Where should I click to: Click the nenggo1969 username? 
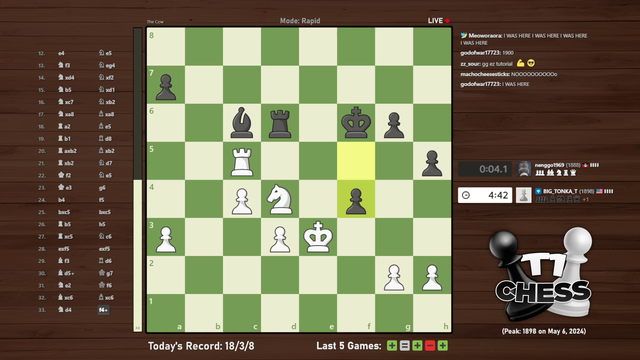point(549,165)
